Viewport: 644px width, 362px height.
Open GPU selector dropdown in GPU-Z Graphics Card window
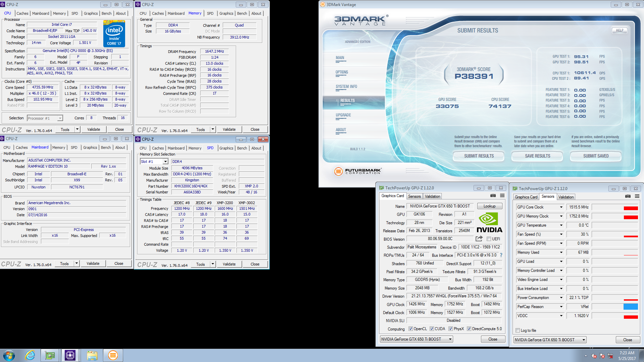416,339
